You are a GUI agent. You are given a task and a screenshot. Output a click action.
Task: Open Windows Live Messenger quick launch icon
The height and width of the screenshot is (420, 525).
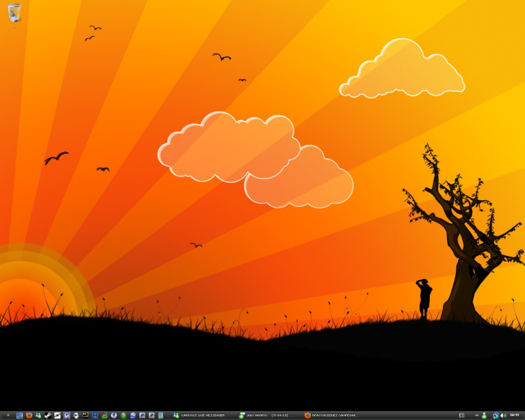click(39, 415)
